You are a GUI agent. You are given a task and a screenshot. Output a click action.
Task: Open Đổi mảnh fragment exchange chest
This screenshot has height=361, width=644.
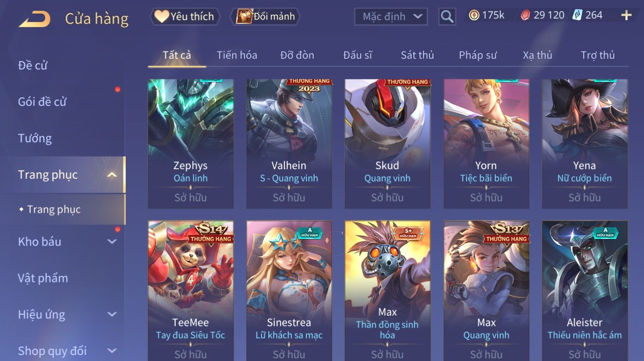265,17
